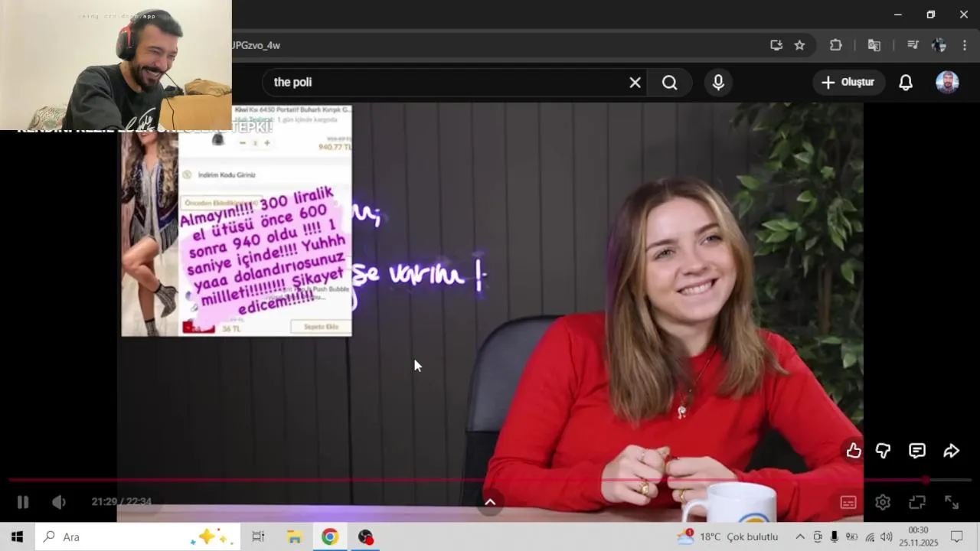
Task: Open Chrome three-dot menu
Action: pyautogui.click(x=964, y=45)
